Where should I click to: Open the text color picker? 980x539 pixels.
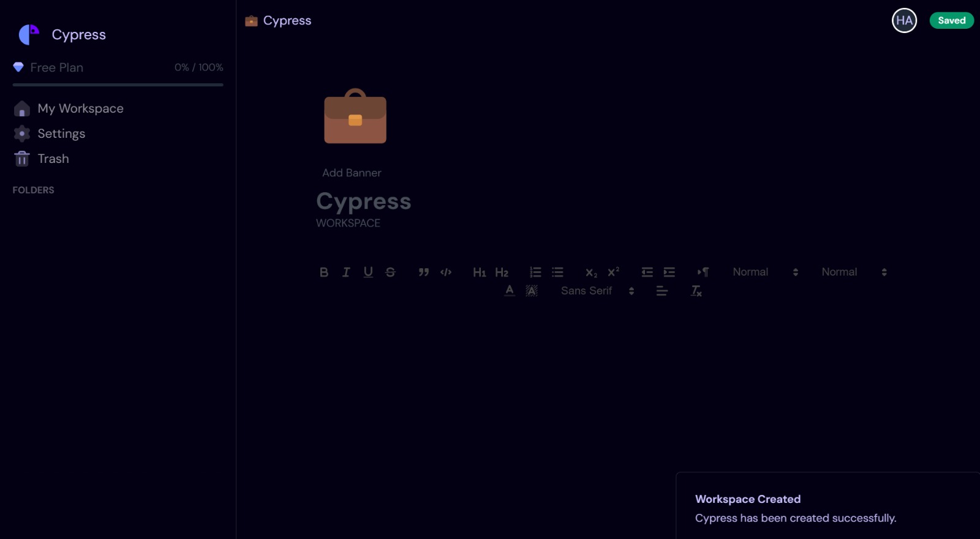(510, 291)
